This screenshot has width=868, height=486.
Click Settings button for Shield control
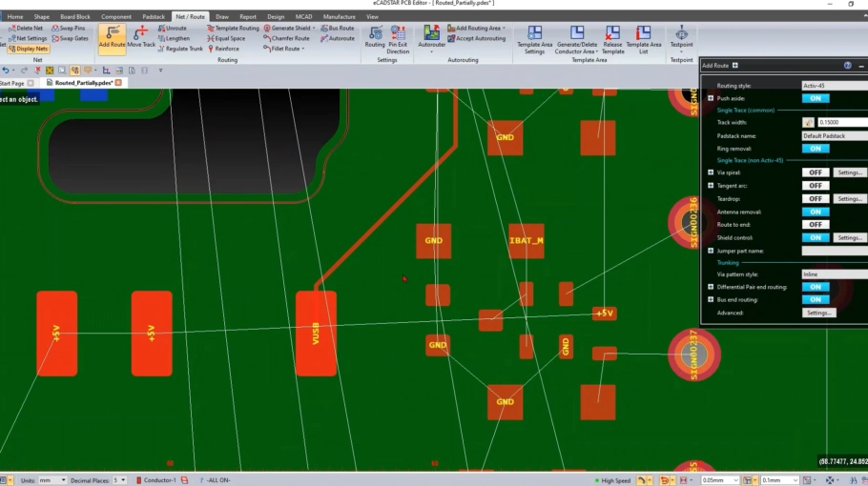point(850,237)
